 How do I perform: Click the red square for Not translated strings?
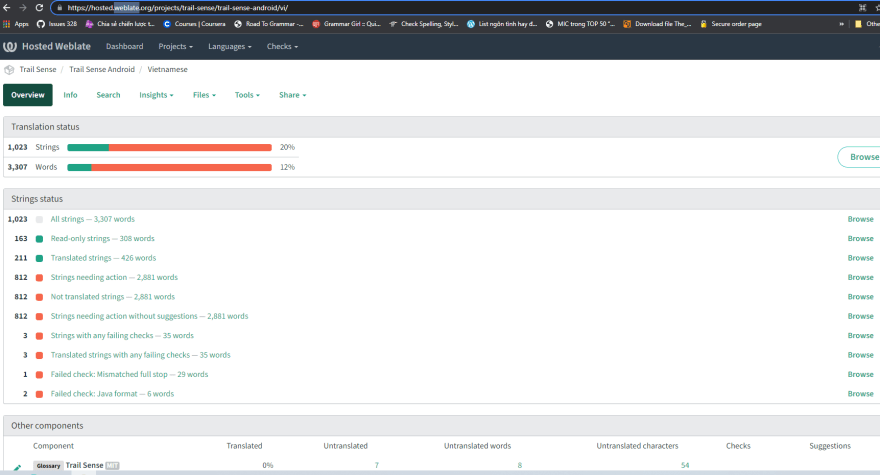pyautogui.click(x=39, y=297)
